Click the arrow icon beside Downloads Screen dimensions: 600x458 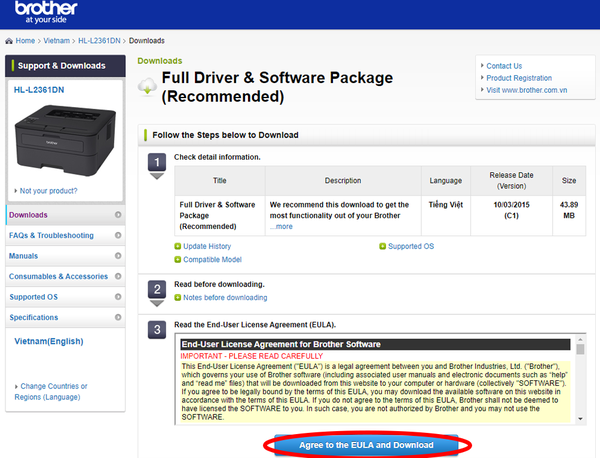118,215
